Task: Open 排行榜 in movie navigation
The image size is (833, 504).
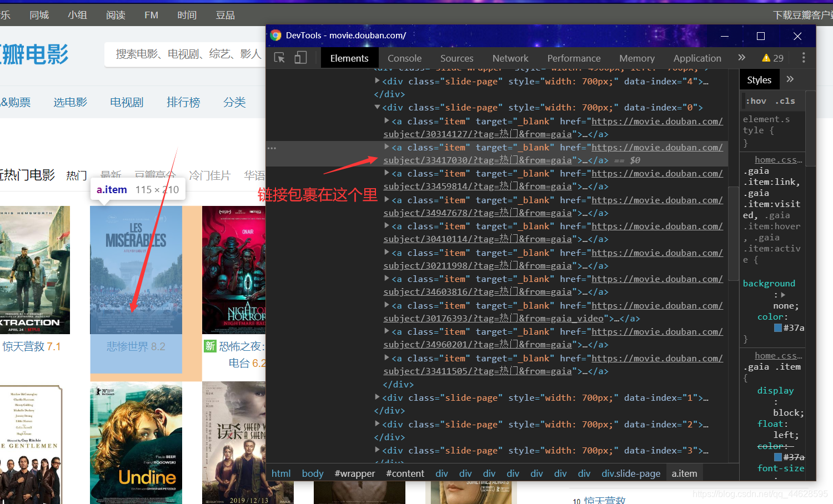Action: 183,102
